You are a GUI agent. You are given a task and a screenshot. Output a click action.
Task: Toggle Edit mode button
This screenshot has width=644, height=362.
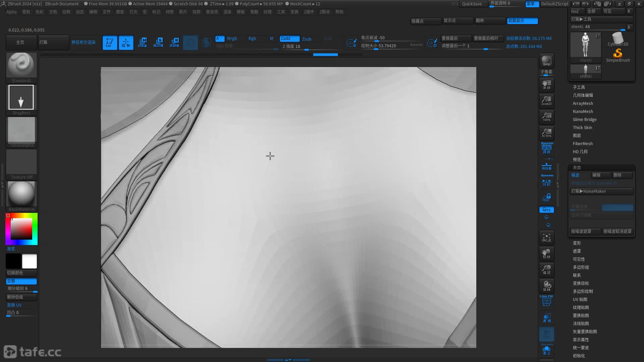pyautogui.click(x=110, y=43)
